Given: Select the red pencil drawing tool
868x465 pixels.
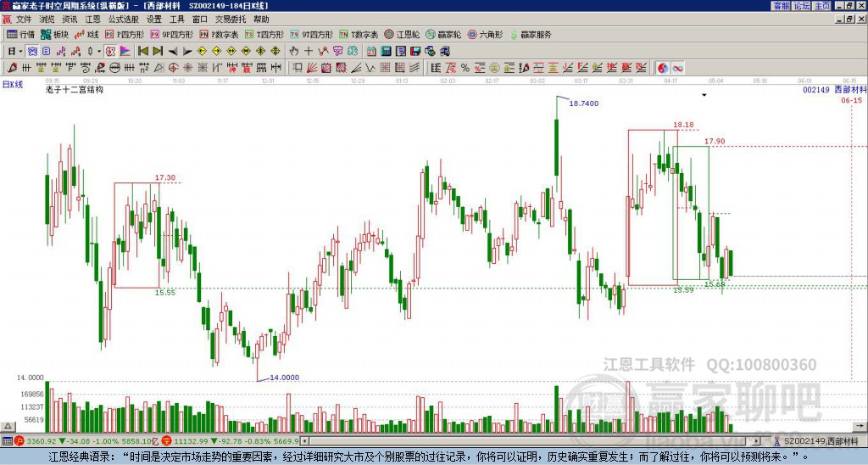Looking at the screenshot, I should coord(12,68).
